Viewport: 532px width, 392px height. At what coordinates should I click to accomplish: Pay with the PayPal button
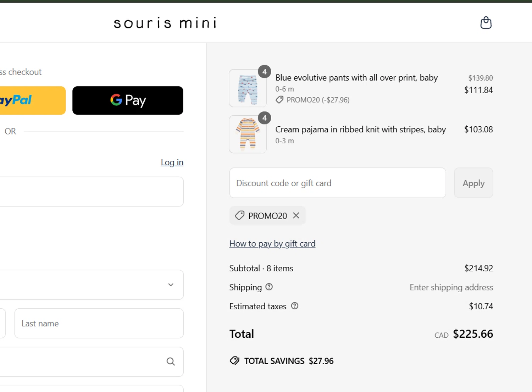[x=33, y=100]
